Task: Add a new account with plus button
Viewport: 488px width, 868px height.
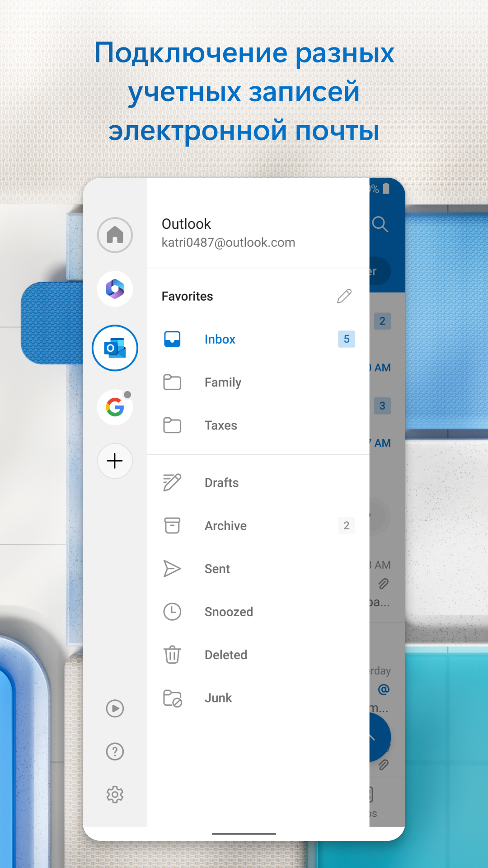Action: [x=115, y=461]
